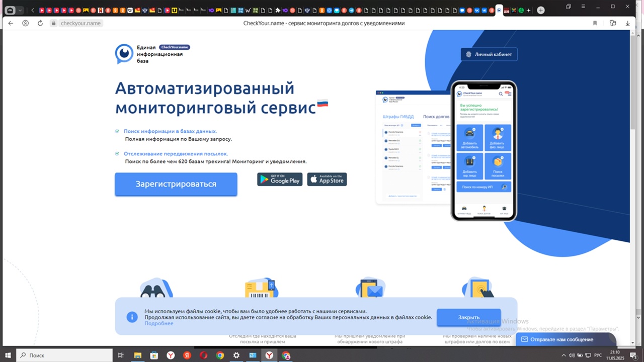The height and width of the screenshot is (362, 644).
Task: Launch Opera from the taskbar
Action: pos(203,355)
